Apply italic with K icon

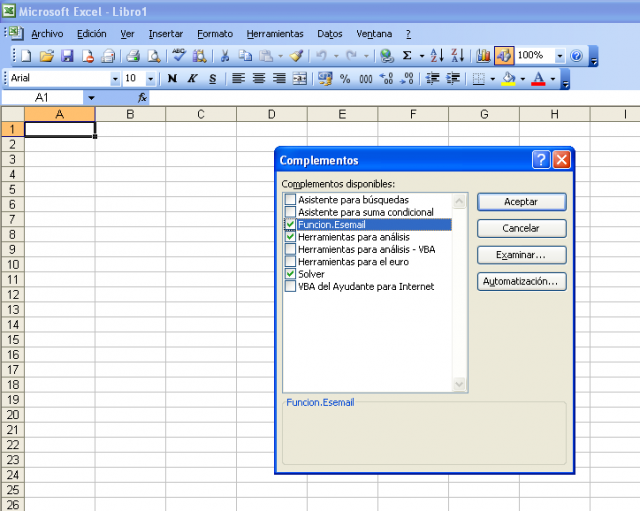(192, 78)
